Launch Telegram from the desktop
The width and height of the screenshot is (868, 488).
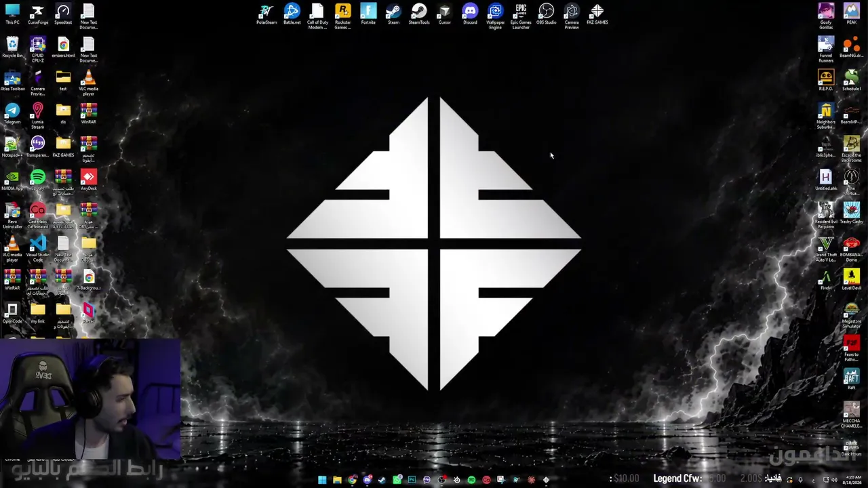12,114
